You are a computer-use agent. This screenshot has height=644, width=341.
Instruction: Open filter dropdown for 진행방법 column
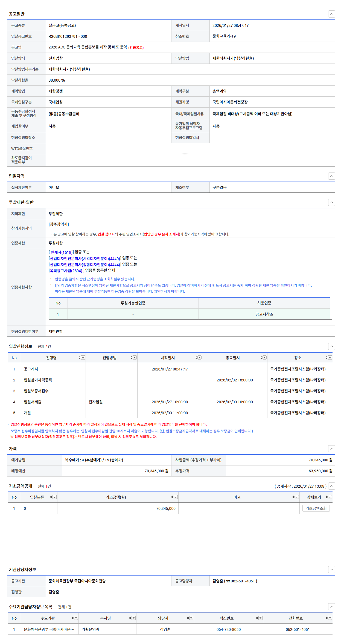click(x=135, y=358)
